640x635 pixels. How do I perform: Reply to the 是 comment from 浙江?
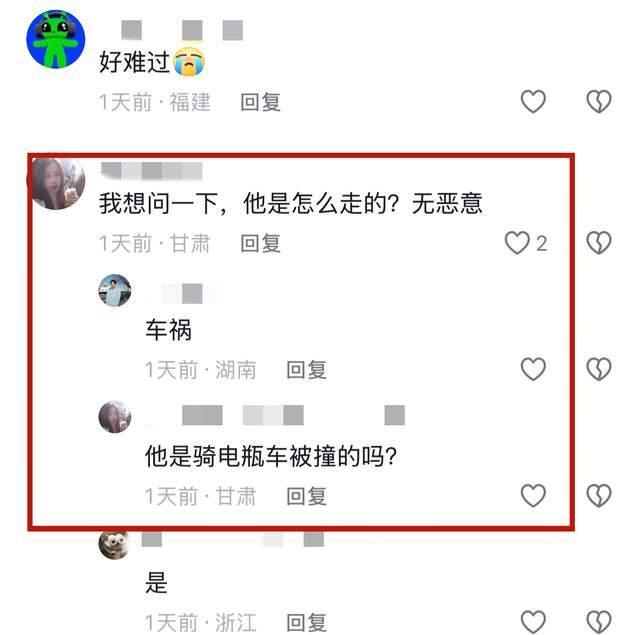coord(307,623)
